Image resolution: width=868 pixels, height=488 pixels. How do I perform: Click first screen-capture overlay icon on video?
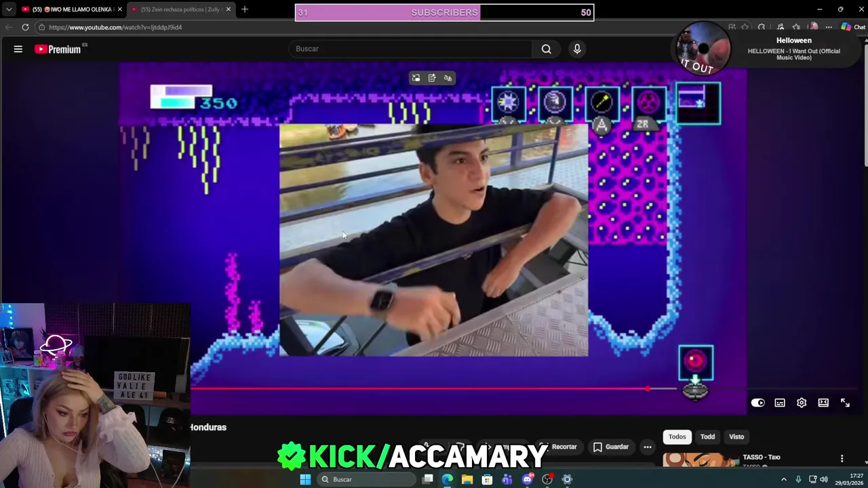coord(416,78)
